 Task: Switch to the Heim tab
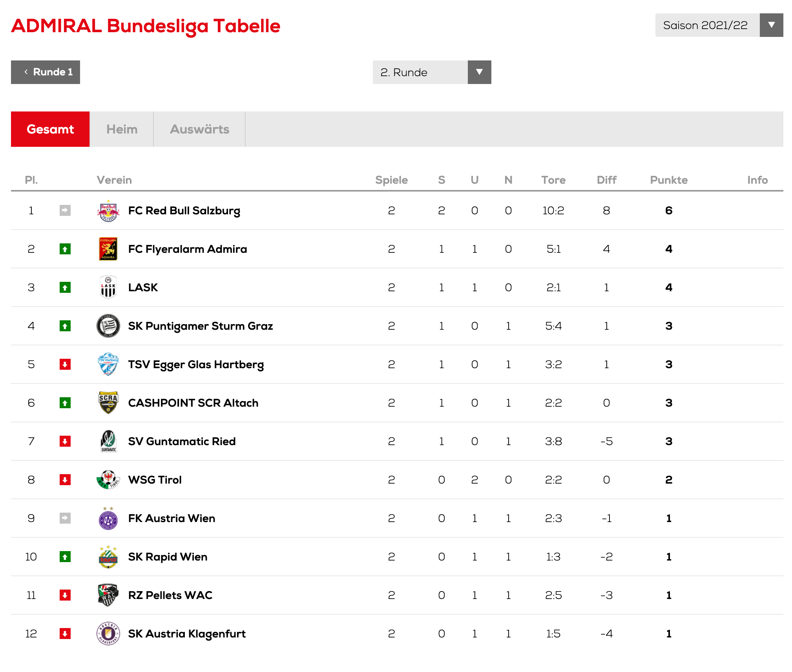pos(122,129)
